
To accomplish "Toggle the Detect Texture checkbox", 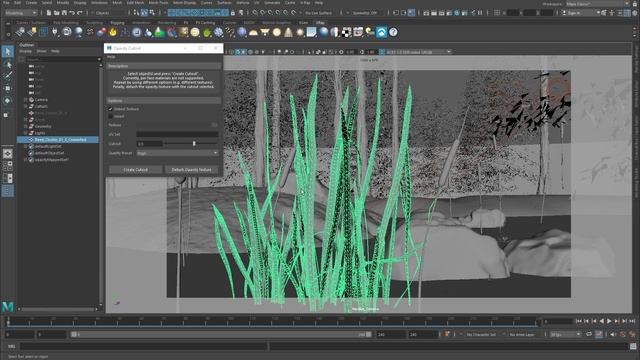I will coord(110,109).
